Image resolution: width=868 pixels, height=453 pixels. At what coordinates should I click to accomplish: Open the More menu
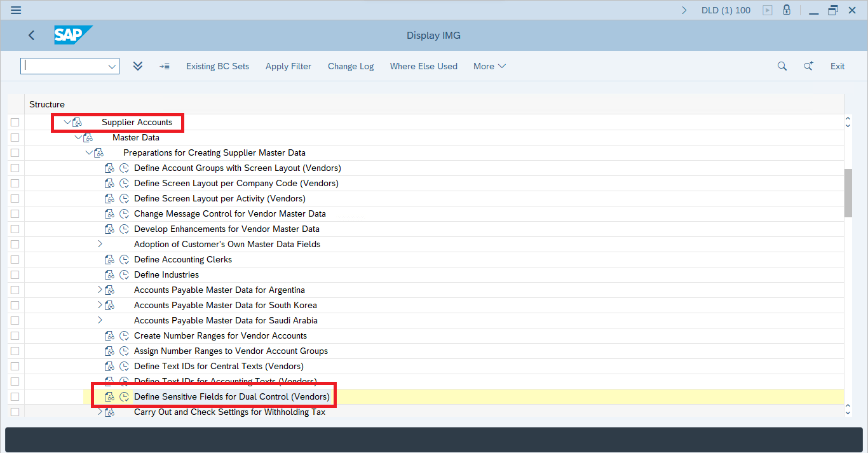[x=489, y=66]
